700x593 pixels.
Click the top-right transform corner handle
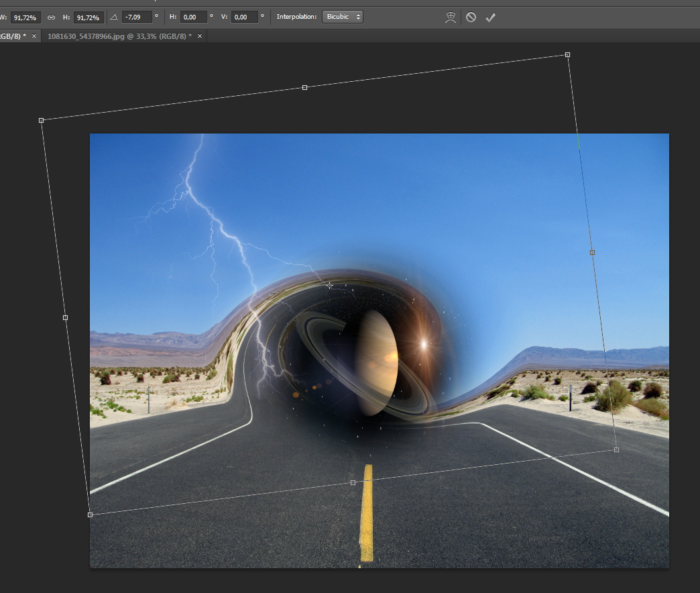[x=567, y=54]
